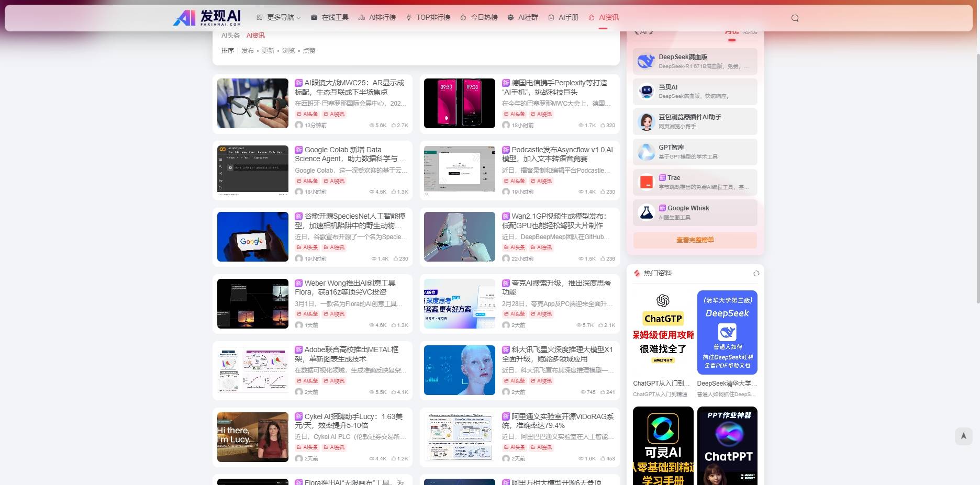
Task: Open 阿里通义实验室开源ViDoRAG article title
Action: [557, 421]
